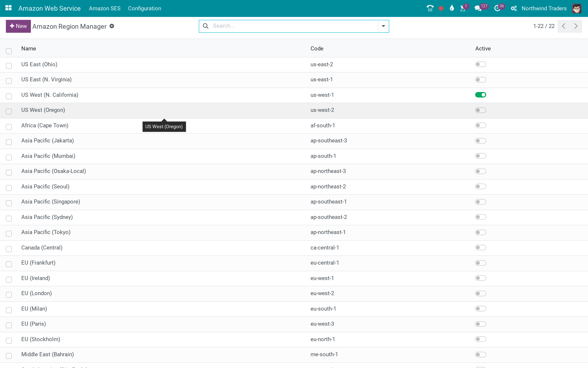Open the Asia Pacific (Osaka-Local) record

click(x=54, y=171)
